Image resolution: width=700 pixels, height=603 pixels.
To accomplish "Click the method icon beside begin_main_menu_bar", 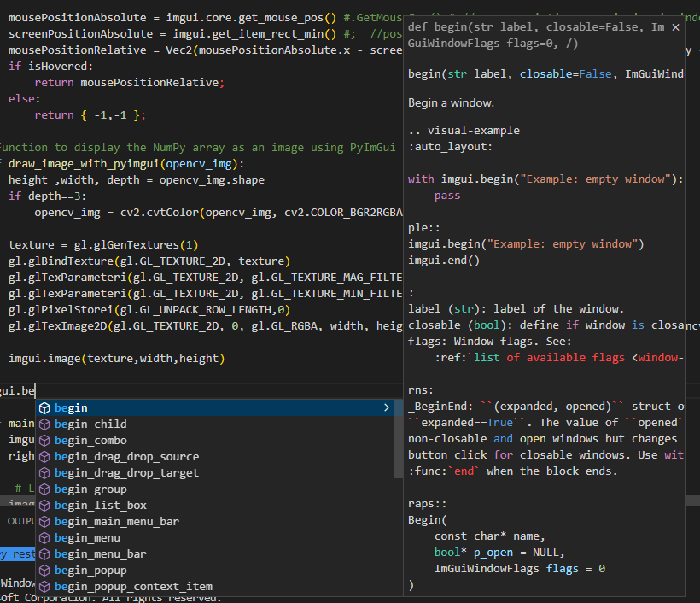I will coord(44,521).
